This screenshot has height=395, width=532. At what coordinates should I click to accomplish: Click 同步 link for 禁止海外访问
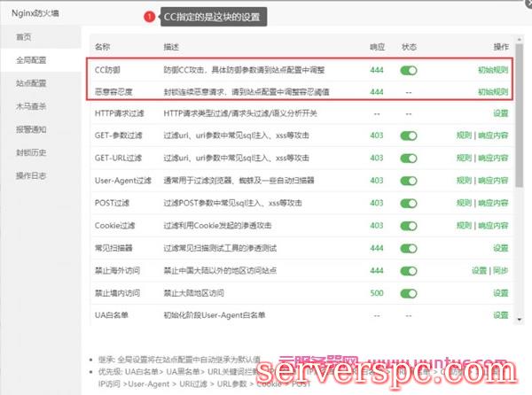(501, 270)
